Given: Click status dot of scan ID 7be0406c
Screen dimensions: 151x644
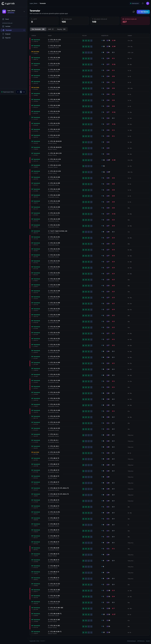Looking at the screenshot, I should tap(32, 94).
